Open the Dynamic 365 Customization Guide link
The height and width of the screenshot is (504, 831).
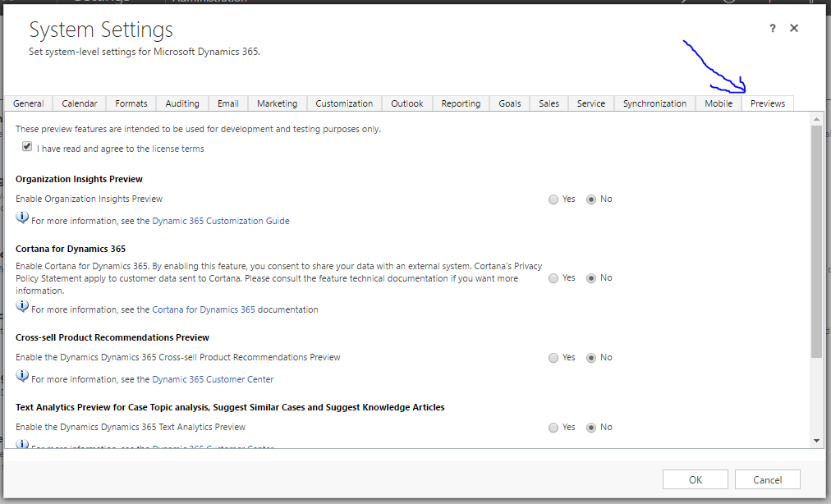click(221, 221)
